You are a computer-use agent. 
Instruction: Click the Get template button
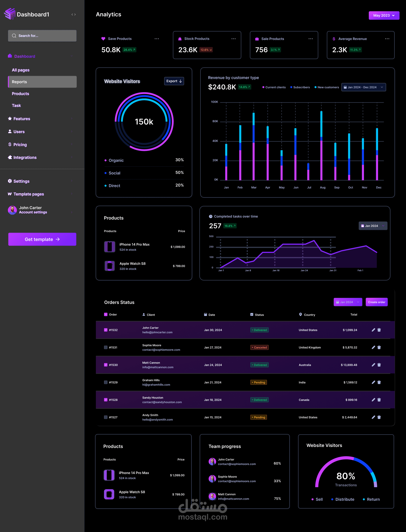click(x=42, y=239)
